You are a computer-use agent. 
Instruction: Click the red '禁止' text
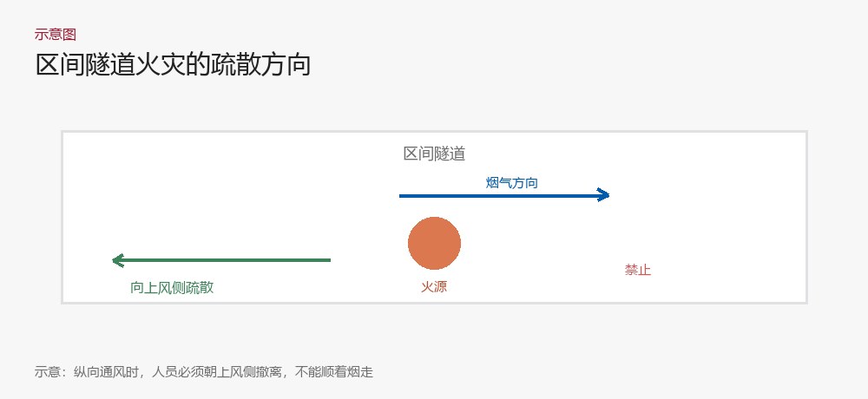coord(638,270)
